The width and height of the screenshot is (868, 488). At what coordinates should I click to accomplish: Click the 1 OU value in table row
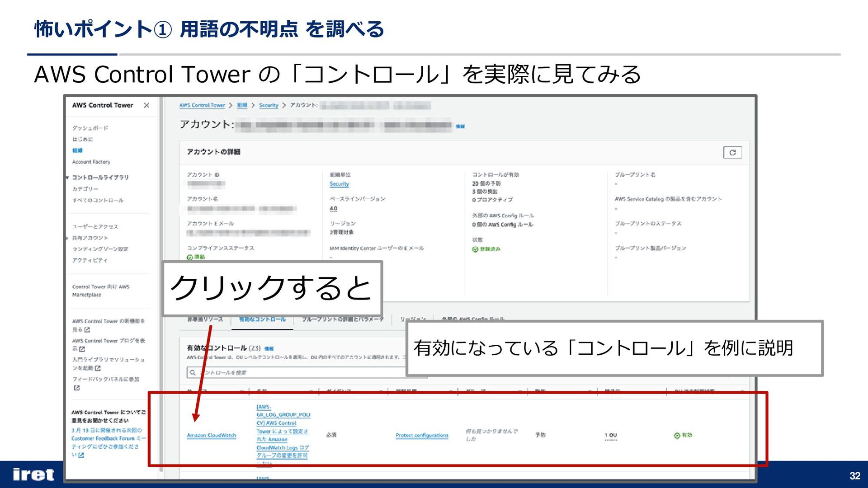tap(610, 436)
